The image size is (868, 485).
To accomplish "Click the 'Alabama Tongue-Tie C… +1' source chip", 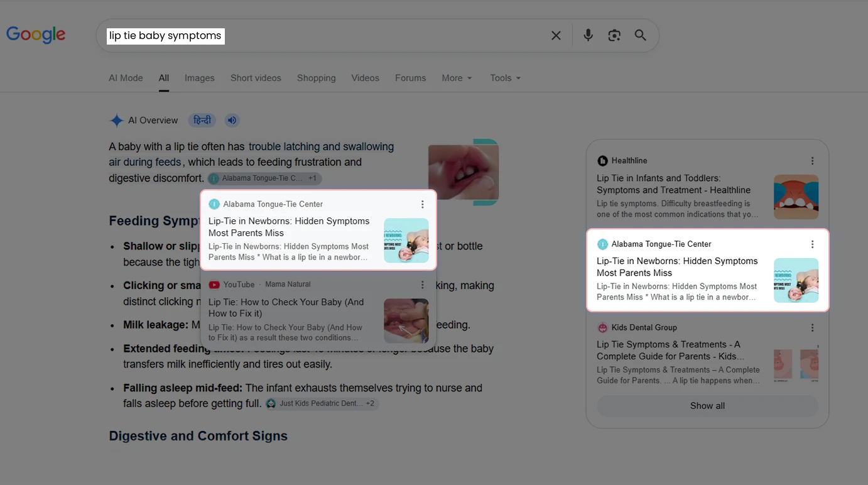I will pyautogui.click(x=264, y=178).
